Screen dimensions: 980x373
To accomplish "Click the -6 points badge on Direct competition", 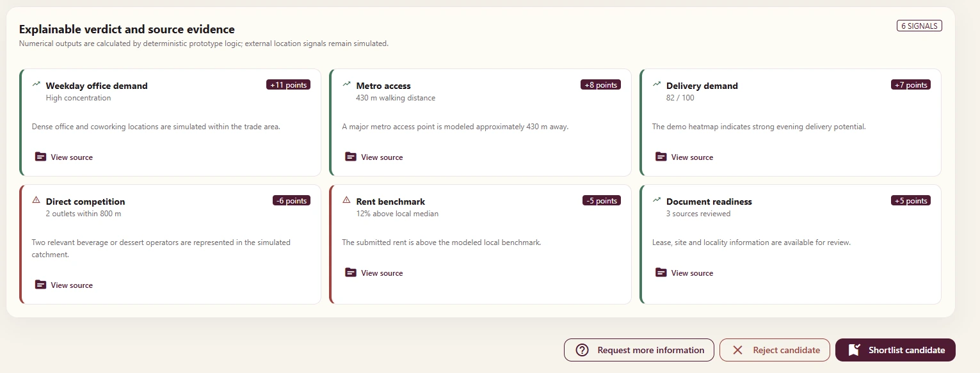I will (x=291, y=200).
